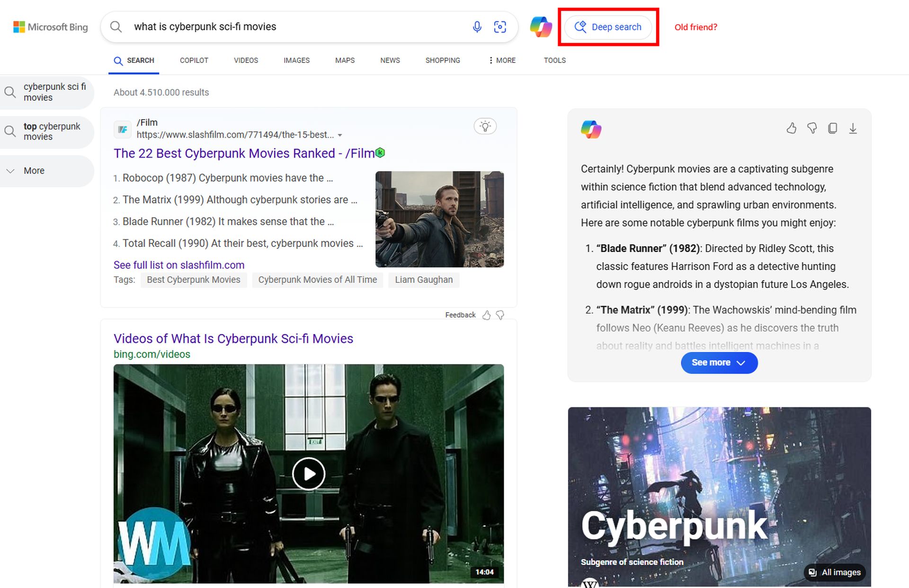Screen dimensions: 909x588
Task: Open the Old friend? link on top right
Action: coord(695,27)
